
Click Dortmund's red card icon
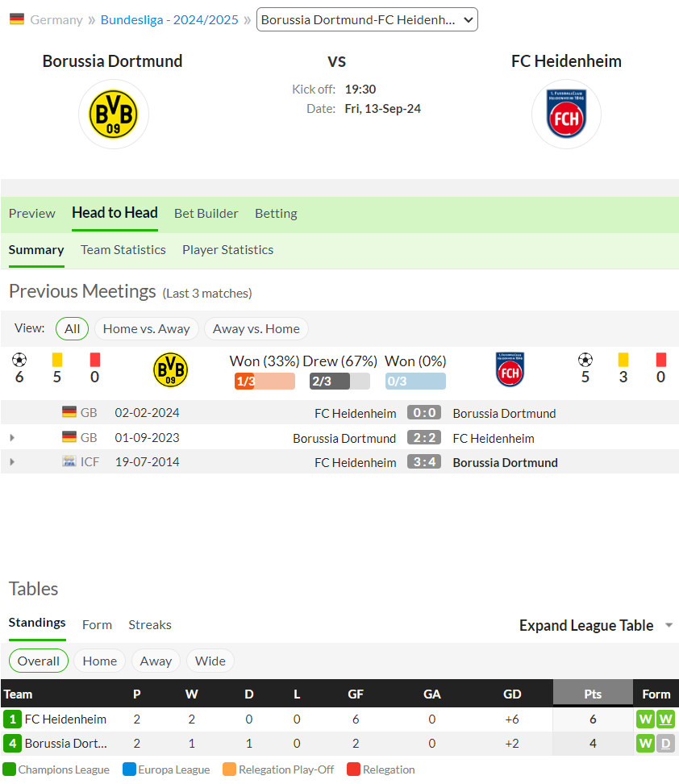tap(95, 360)
